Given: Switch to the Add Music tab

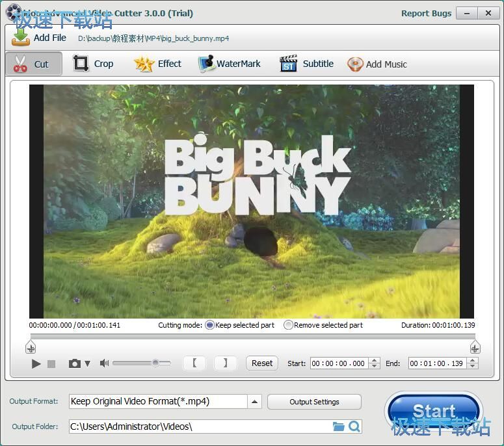Looking at the screenshot, I should coord(377,64).
